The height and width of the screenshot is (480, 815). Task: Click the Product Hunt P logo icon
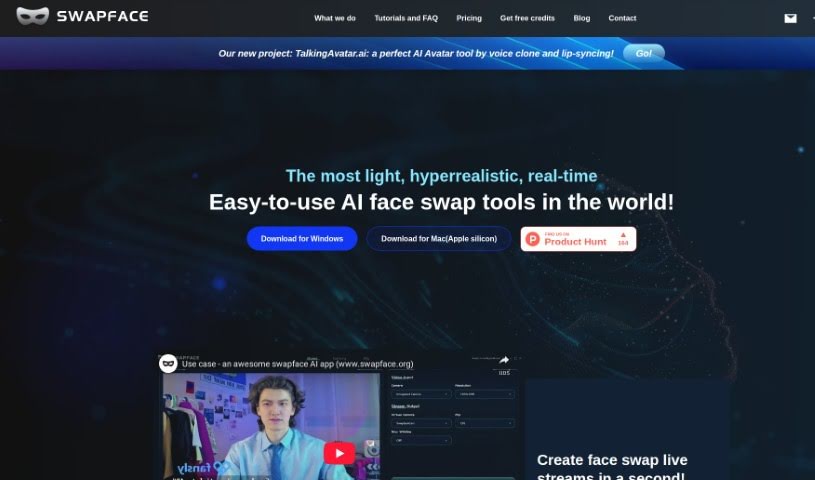pos(532,239)
